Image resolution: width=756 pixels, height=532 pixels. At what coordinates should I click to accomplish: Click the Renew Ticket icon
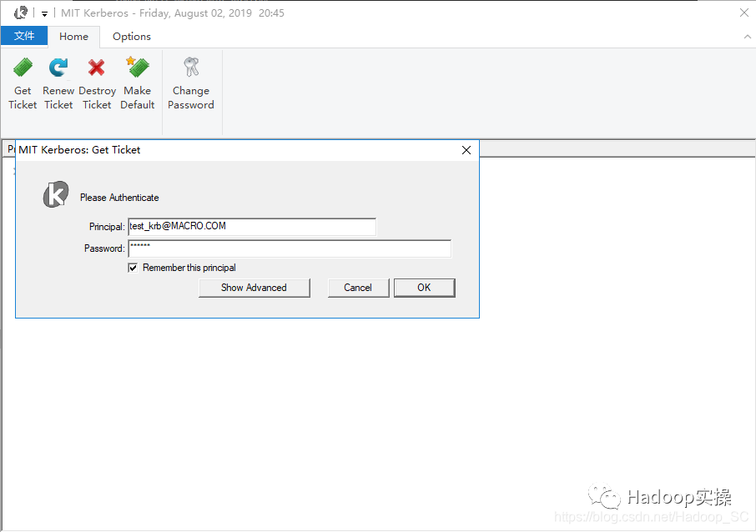click(x=58, y=68)
